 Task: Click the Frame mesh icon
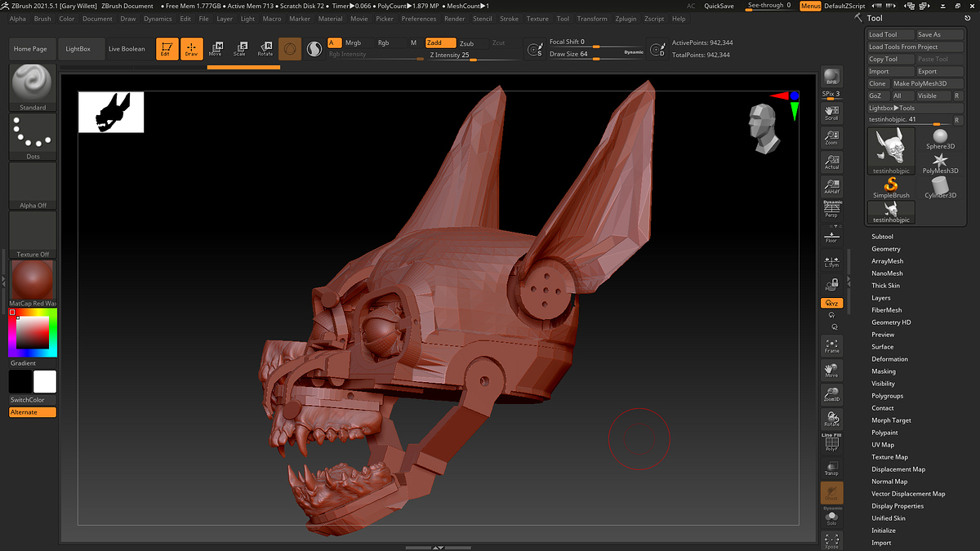831,345
